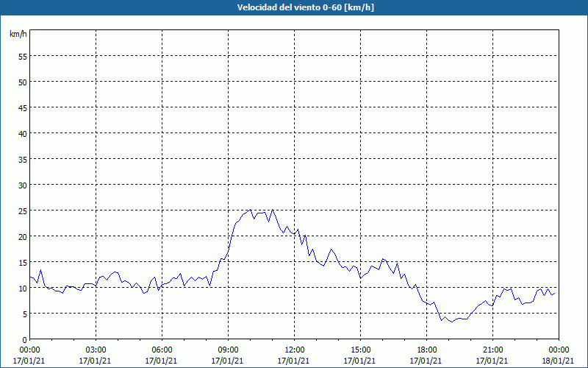Select the 15 y-axis tick label
588x368 pixels.
[x=23, y=262]
